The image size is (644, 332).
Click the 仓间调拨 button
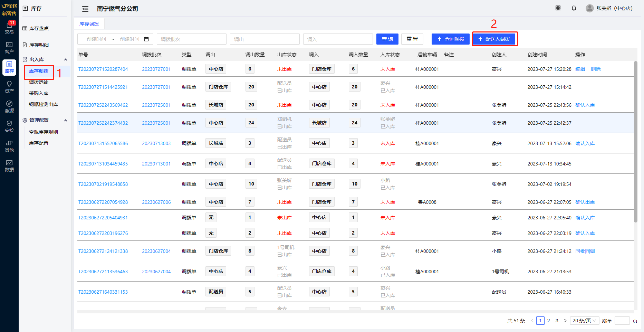click(450, 39)
